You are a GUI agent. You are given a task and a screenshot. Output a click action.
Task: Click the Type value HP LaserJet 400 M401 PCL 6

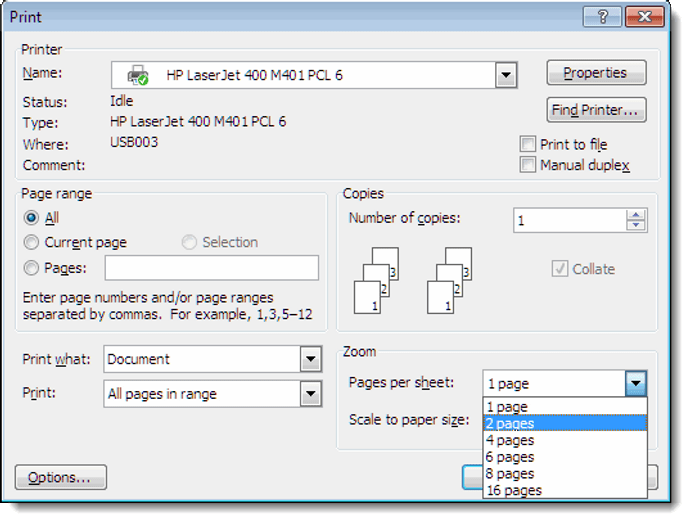coord(198,121)
